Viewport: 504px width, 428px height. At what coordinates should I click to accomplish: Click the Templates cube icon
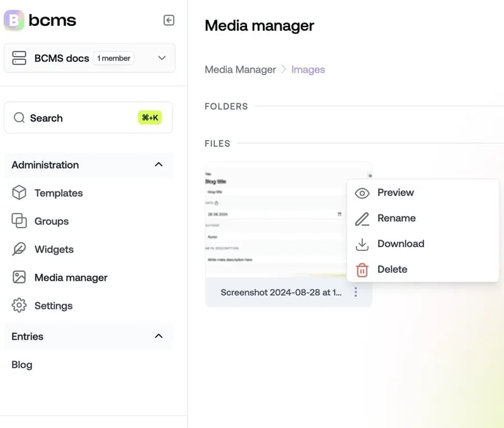point(20,193)
